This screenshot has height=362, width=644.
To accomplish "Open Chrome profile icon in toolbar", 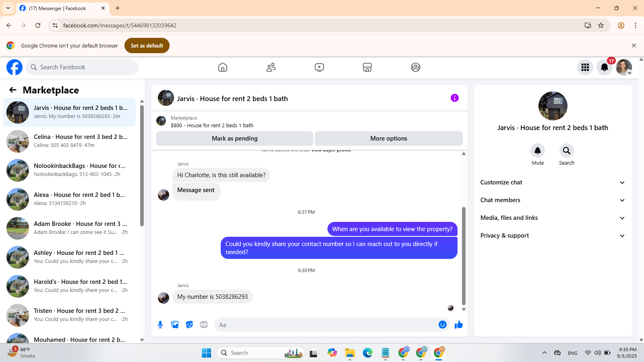I will pyautogui.click(x=621, y=25).
